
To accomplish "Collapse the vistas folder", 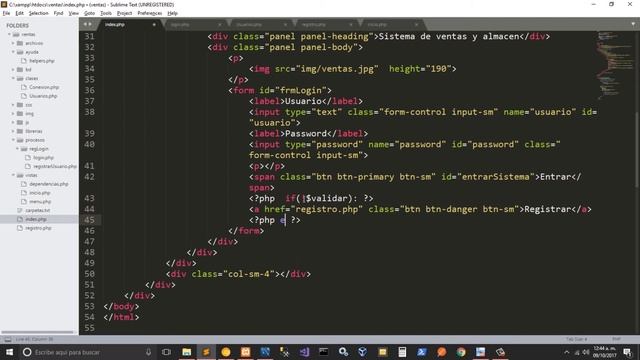I will [13, 175].
